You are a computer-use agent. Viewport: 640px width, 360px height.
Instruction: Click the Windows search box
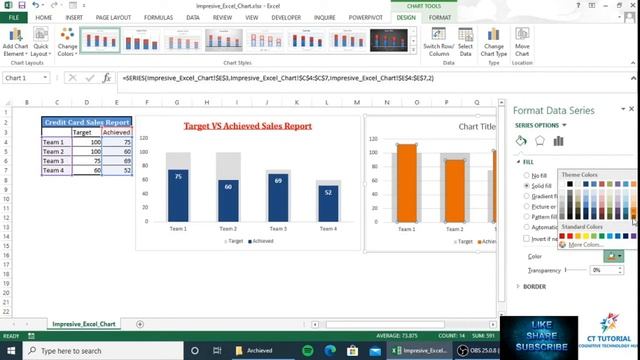point(102,351)
